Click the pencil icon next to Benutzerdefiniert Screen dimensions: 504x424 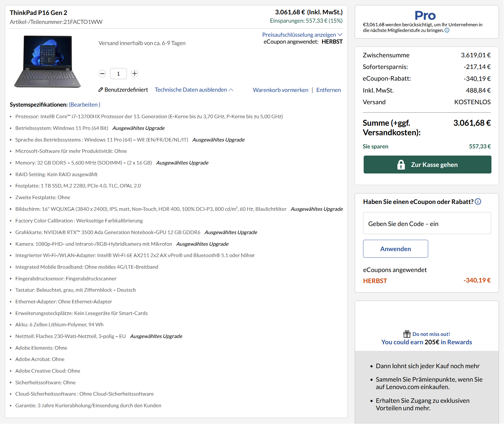[x=101, y=89]
